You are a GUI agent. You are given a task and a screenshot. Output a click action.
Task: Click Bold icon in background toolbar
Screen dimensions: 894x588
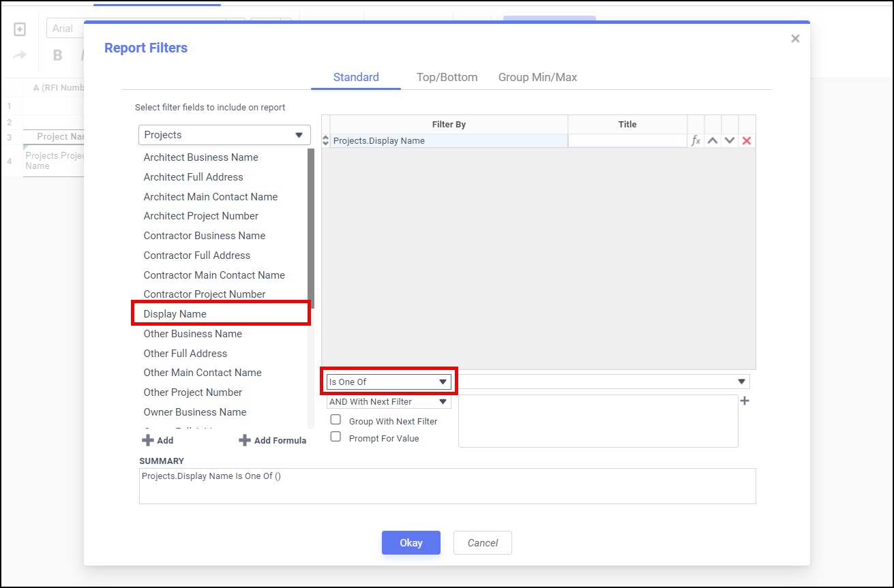(58, 56)
